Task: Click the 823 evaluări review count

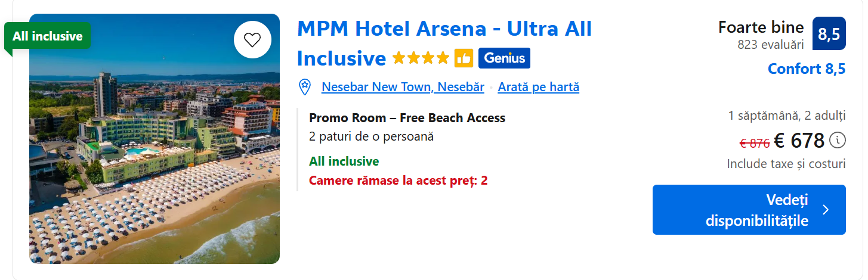Action: pos(770,45)
